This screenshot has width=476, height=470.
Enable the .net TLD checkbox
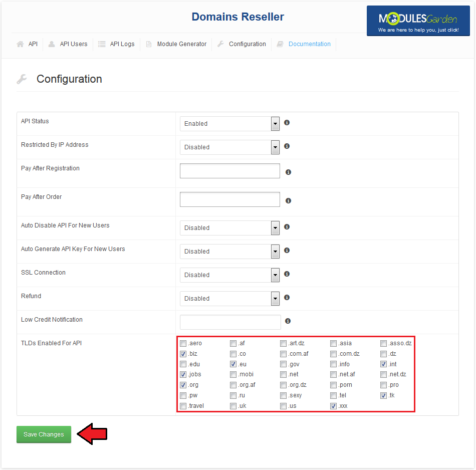[283, 374]
